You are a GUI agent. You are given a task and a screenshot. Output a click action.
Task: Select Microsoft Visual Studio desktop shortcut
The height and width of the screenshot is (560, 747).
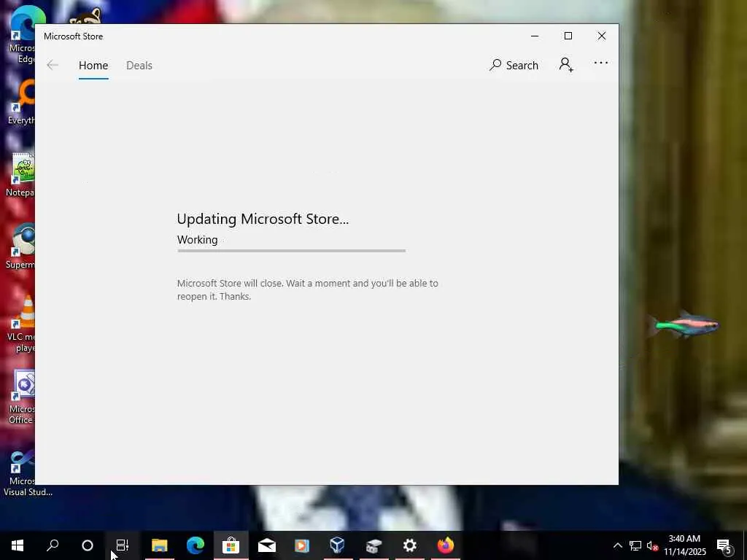click(27, 472)
